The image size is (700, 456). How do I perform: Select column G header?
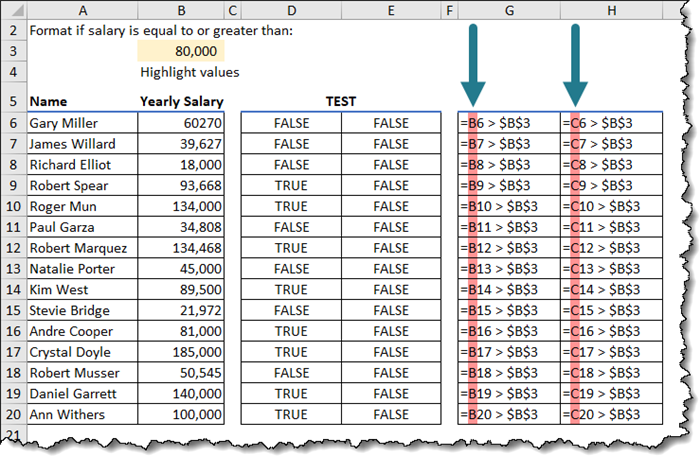[510, 10]
